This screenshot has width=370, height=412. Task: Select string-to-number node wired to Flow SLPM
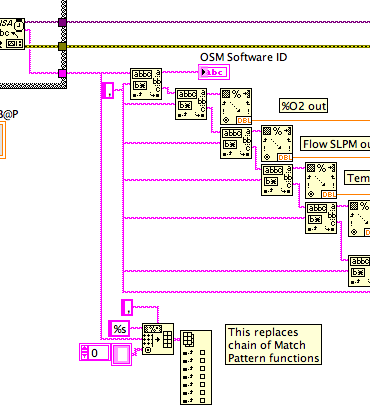click(x=277, y=144)
